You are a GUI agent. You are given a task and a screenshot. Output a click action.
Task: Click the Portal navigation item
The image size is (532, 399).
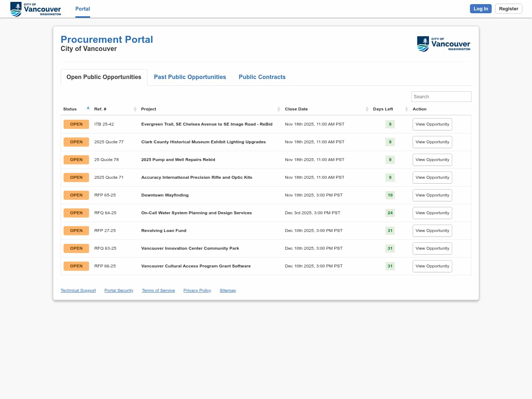pyautogui.click(x=82, y=9)
